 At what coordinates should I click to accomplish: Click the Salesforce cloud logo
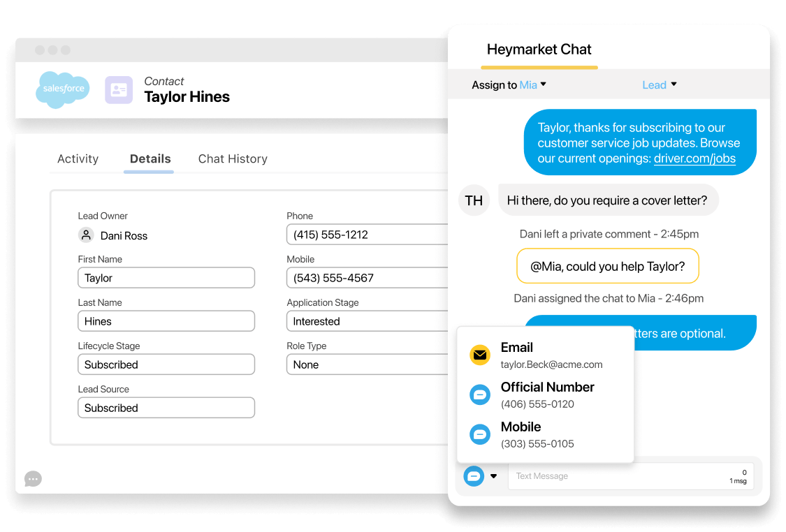63,89
